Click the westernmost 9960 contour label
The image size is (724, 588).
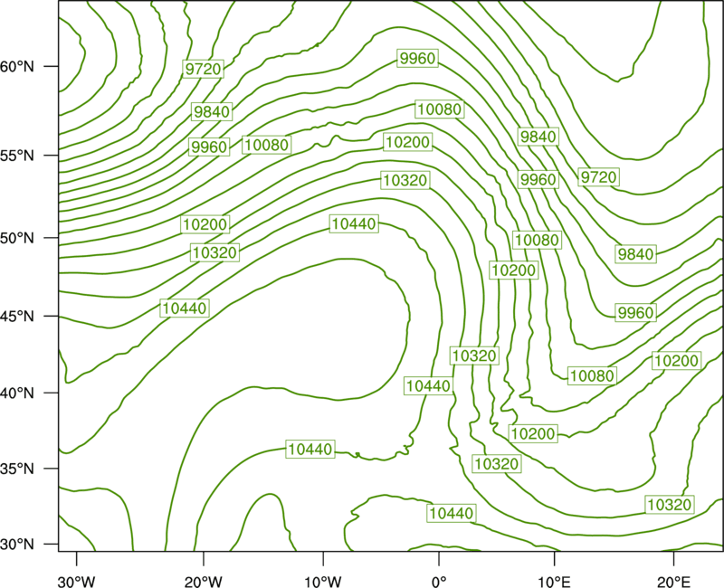click(x=209, y=147)
